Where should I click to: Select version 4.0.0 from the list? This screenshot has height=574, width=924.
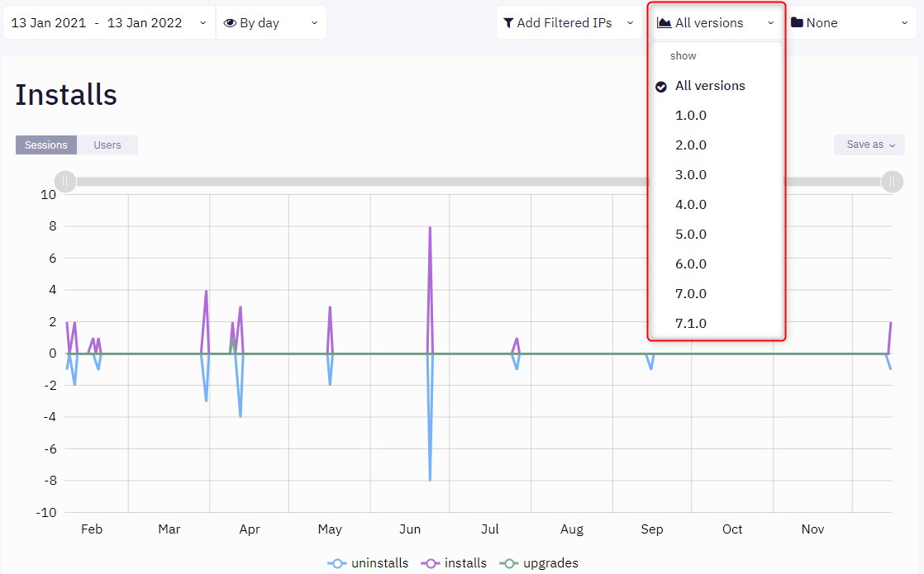[717, 204]
